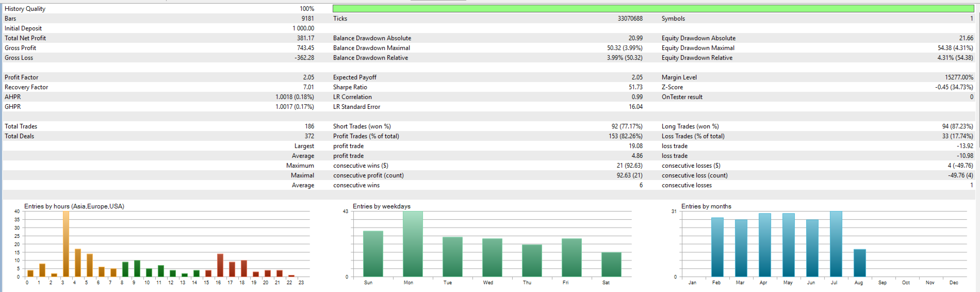The image size is (980, 292).
Task: Click the '15277.00%' margin level value
Action: (x=959, y=77)
